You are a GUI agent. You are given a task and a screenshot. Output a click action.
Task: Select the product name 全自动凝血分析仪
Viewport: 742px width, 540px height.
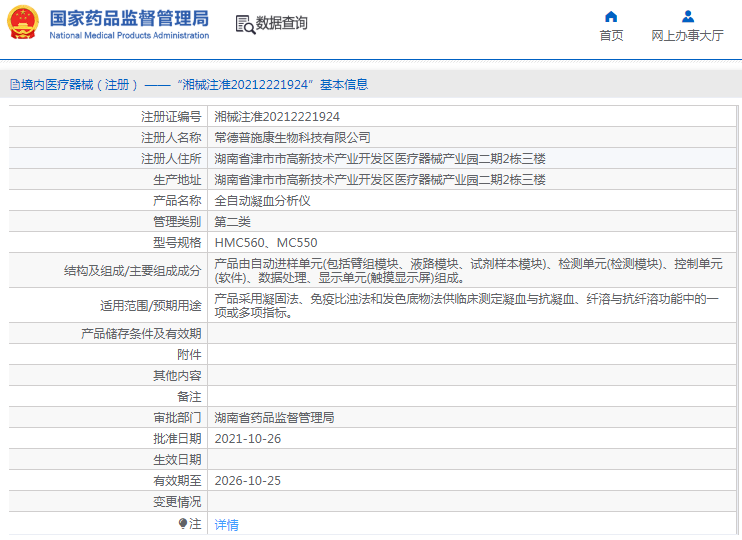click(262, 200)
